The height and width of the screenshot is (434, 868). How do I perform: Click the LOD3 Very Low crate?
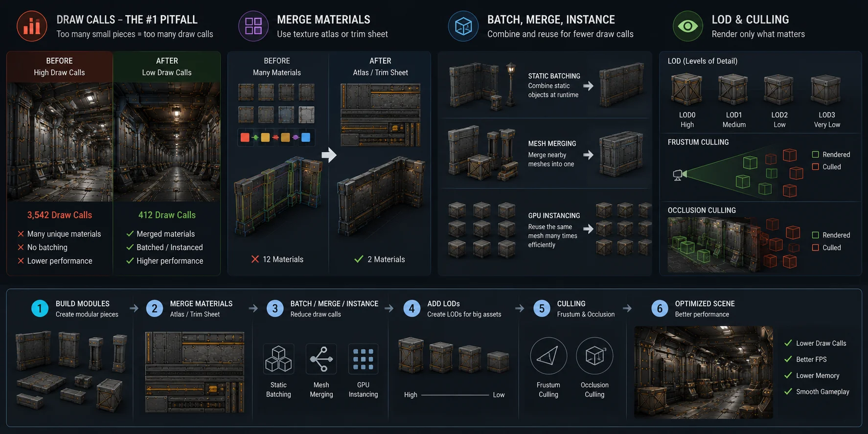826,90
